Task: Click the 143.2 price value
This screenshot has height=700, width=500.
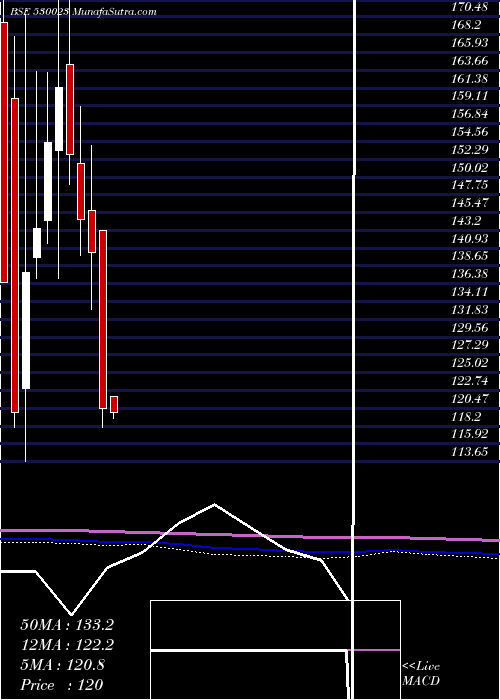Action: point(467,221)
